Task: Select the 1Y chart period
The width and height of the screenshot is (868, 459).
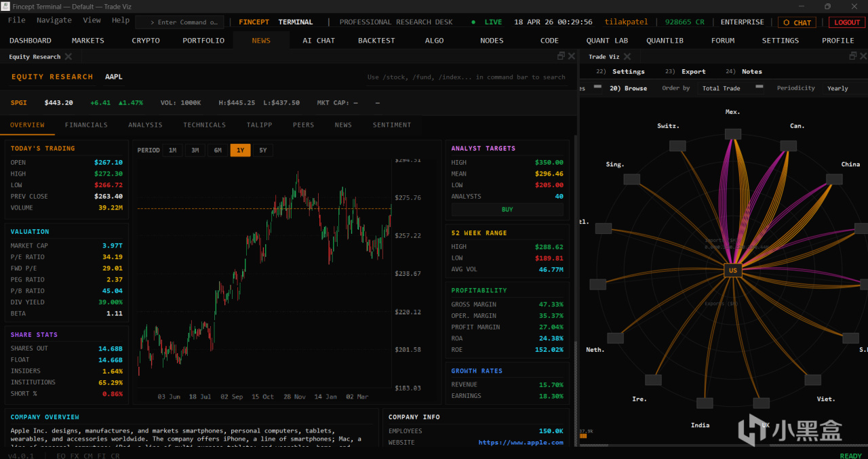Action: click(240, 151)
